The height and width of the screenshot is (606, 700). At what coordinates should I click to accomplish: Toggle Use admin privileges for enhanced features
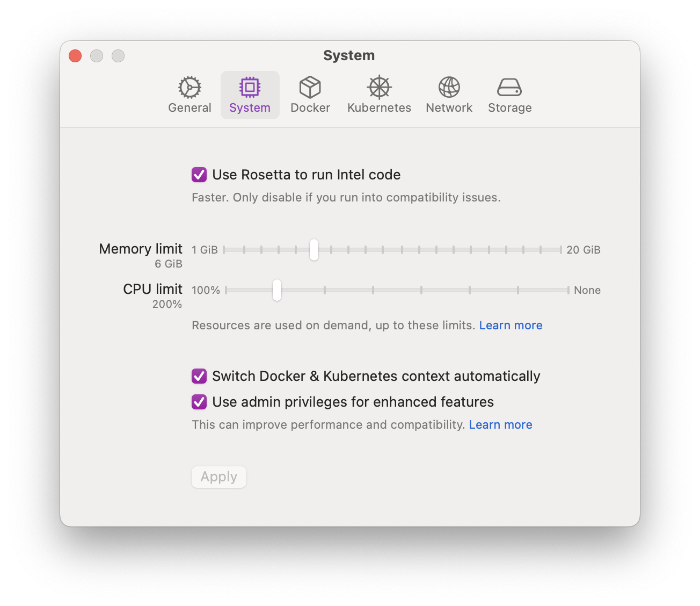click(x=199, y=402)
